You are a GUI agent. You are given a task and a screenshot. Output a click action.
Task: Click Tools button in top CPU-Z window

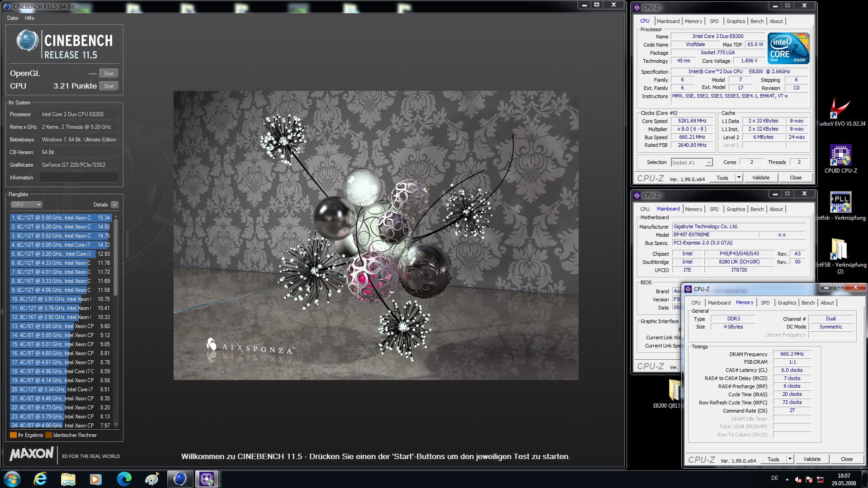pyautogui.click(x=722, y=178)
